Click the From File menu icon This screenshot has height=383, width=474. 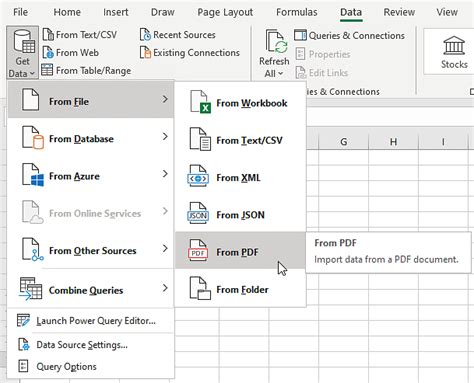click(x=30, y=99)
